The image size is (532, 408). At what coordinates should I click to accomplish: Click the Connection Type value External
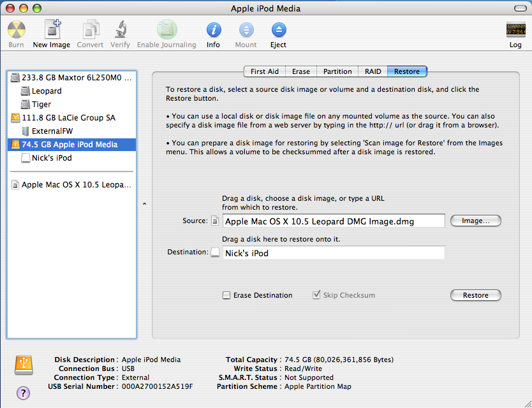point(135,377)
